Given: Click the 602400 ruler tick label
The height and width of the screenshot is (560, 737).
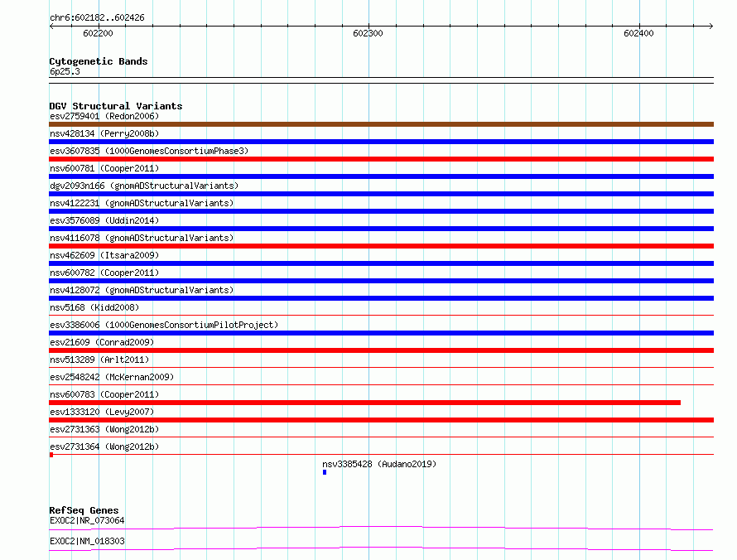Looking at the screenshot, I should click(638, 33).
